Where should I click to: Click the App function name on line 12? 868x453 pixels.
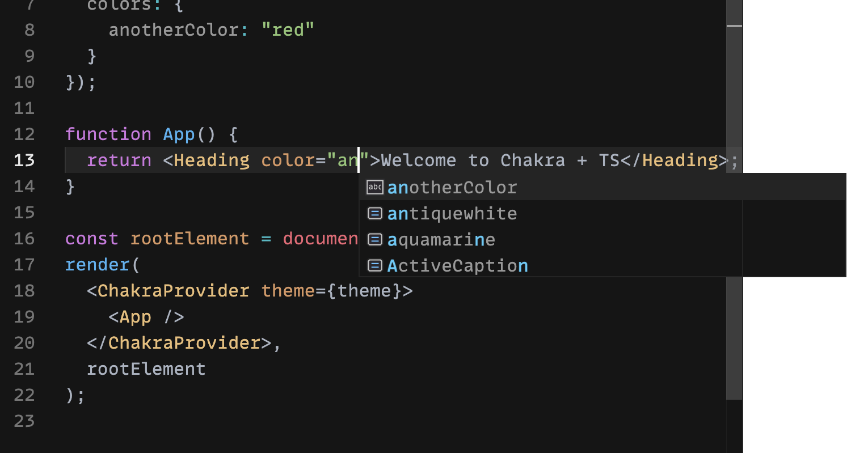179,134
